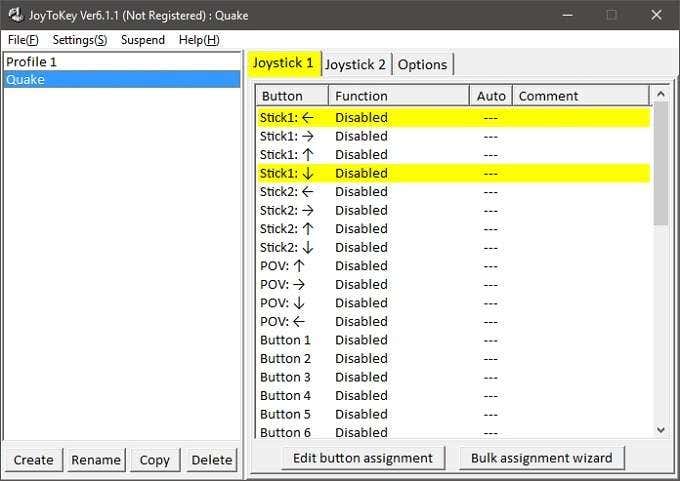The image size is (680, 481).
Task: Open the Settings menu
Action: pos(80,40)
